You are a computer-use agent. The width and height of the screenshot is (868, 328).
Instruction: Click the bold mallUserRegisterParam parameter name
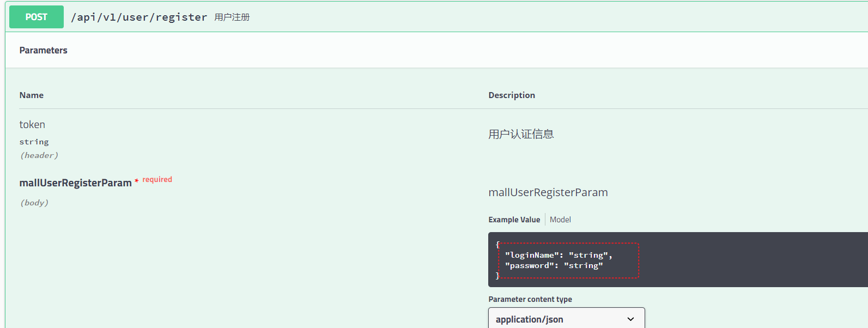[x=75, y=183]
